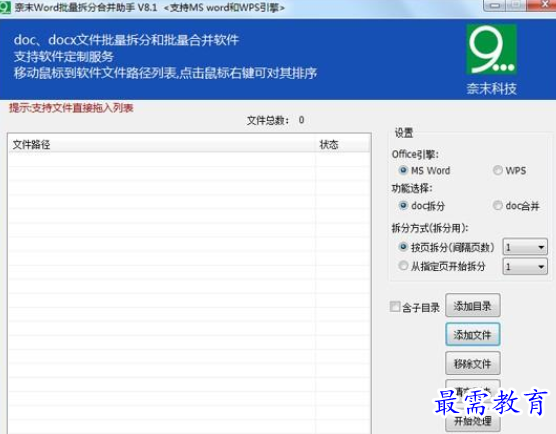Click the 支持软件定制服务 banner text
This screenshot has height=434, width=556.
pos(64,57)
